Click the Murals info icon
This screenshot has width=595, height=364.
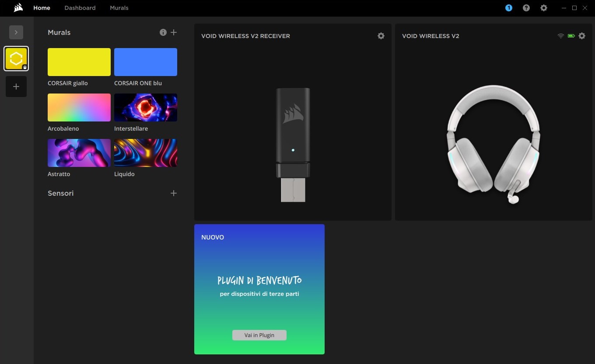(163, 32)
